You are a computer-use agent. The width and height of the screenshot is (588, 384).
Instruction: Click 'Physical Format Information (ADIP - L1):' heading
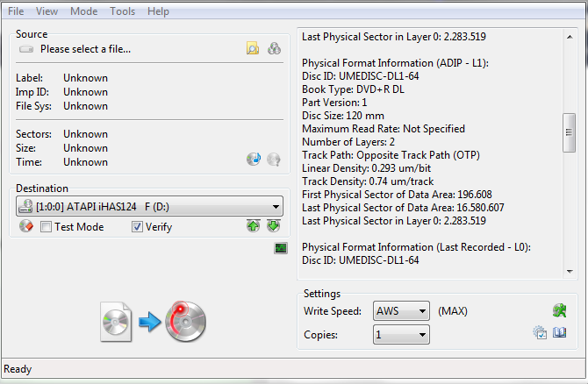coord(395,63)
